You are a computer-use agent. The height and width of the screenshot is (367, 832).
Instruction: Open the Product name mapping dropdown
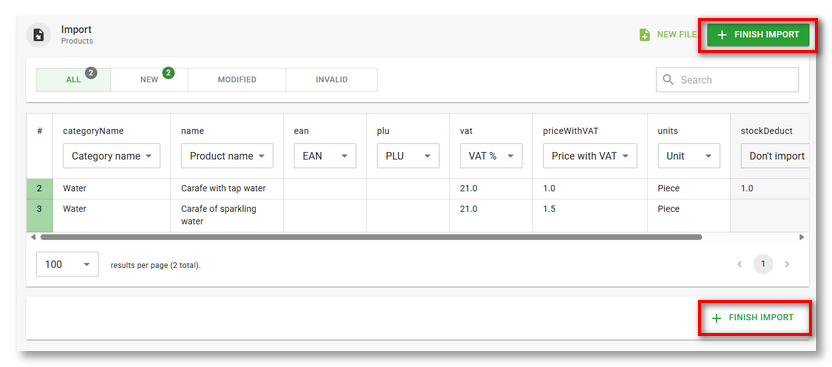(227, 156)
